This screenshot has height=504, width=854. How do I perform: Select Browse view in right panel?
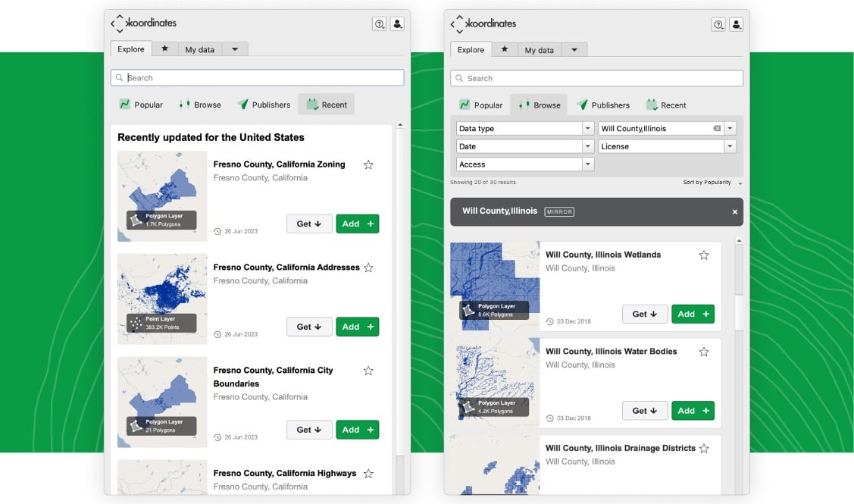pyautogui.click(x=540, y=105)
